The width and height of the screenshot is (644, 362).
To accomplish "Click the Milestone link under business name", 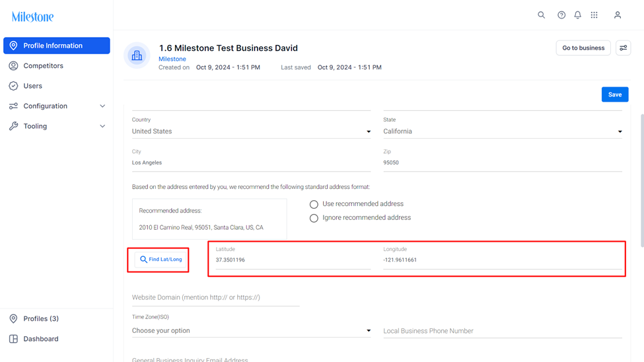I will pos(172,59).
